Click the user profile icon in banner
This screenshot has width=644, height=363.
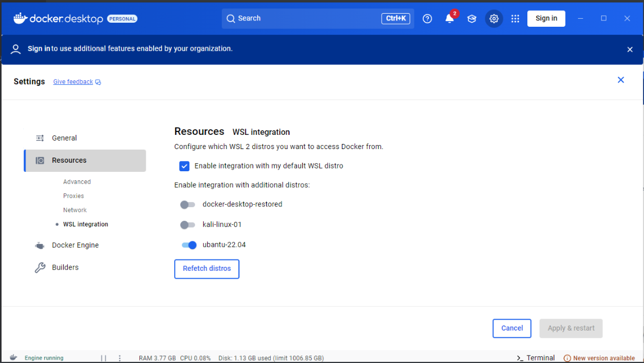point(15,49)
